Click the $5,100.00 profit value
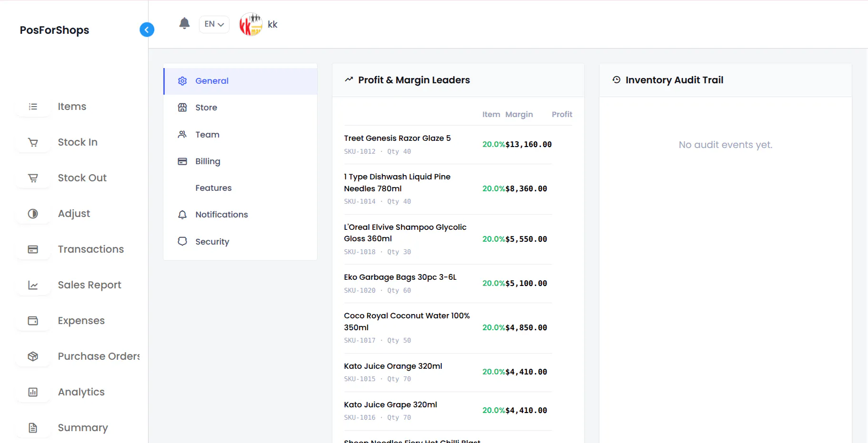 click(x=526, y=283)
